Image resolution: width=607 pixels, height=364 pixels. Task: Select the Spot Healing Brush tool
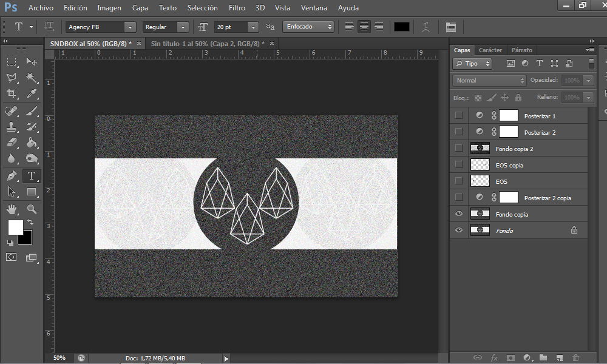[12, 111]
